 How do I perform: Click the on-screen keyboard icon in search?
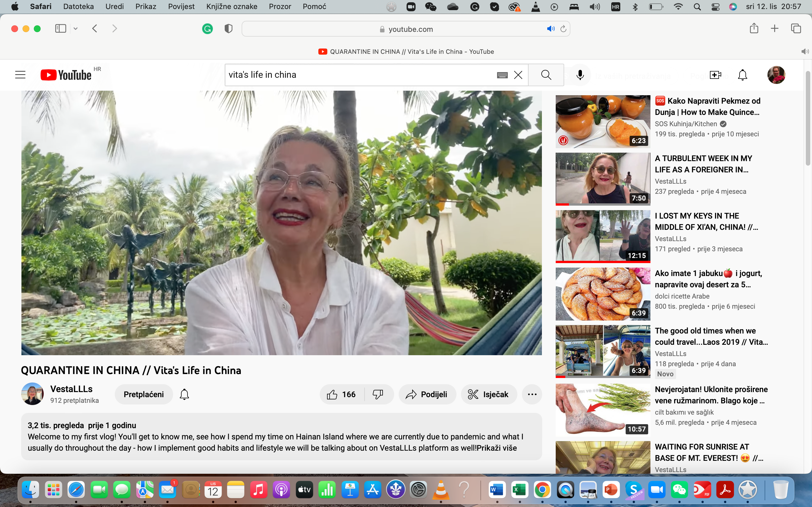pyautogui.click(x=502, y=75)
